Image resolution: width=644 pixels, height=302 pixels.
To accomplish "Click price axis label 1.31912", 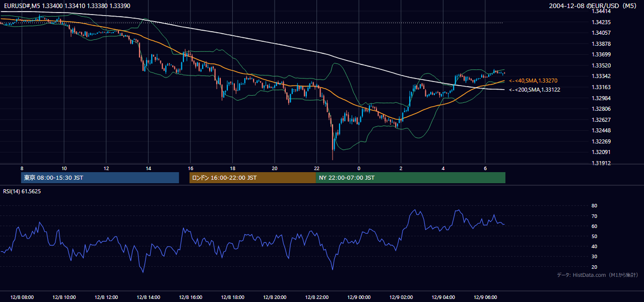I will click(602, 163).
